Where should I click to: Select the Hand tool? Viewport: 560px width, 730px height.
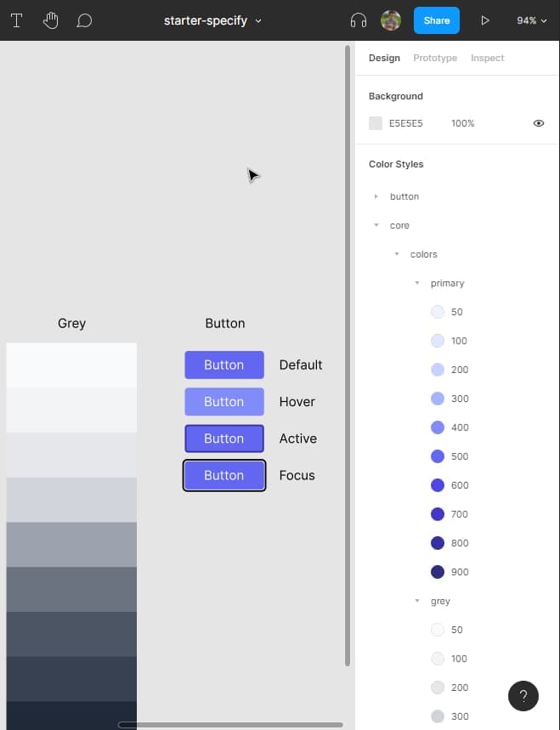coord(50,20)
